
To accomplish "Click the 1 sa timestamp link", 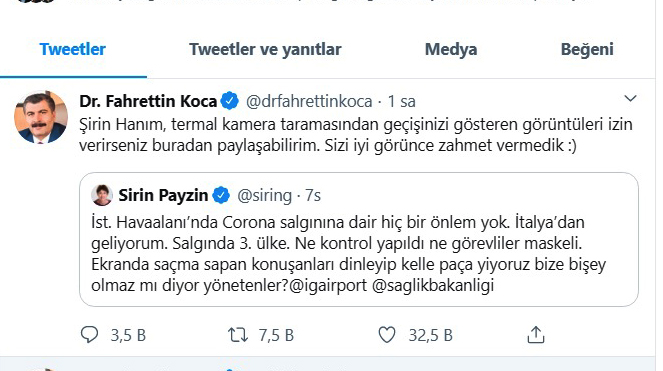I will (x=402, y=102).
